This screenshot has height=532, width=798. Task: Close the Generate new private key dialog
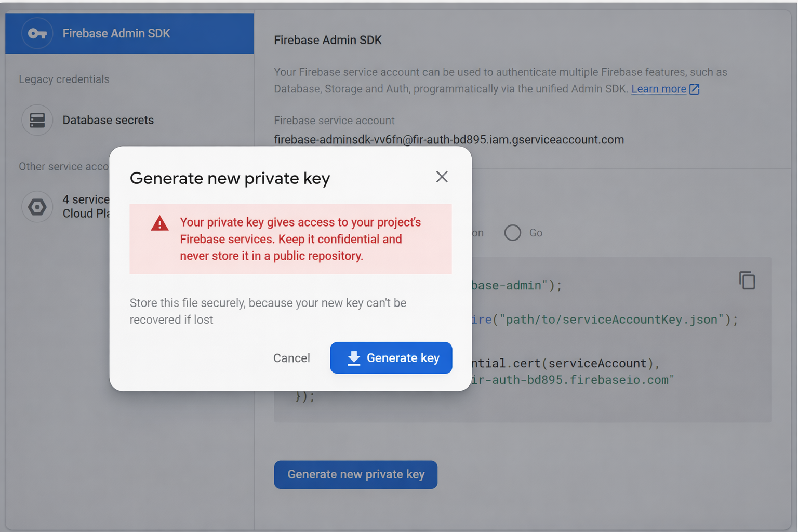(442, 177)
